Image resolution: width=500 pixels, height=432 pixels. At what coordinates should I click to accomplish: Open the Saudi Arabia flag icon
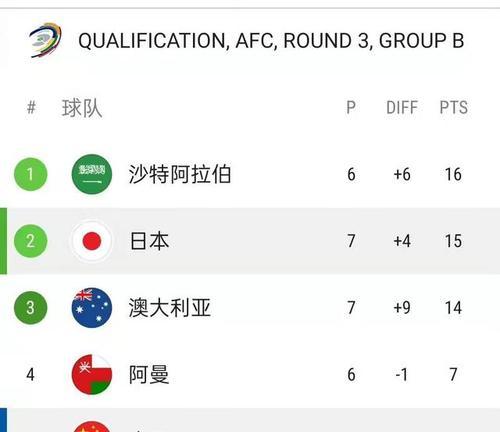point(92,174)
